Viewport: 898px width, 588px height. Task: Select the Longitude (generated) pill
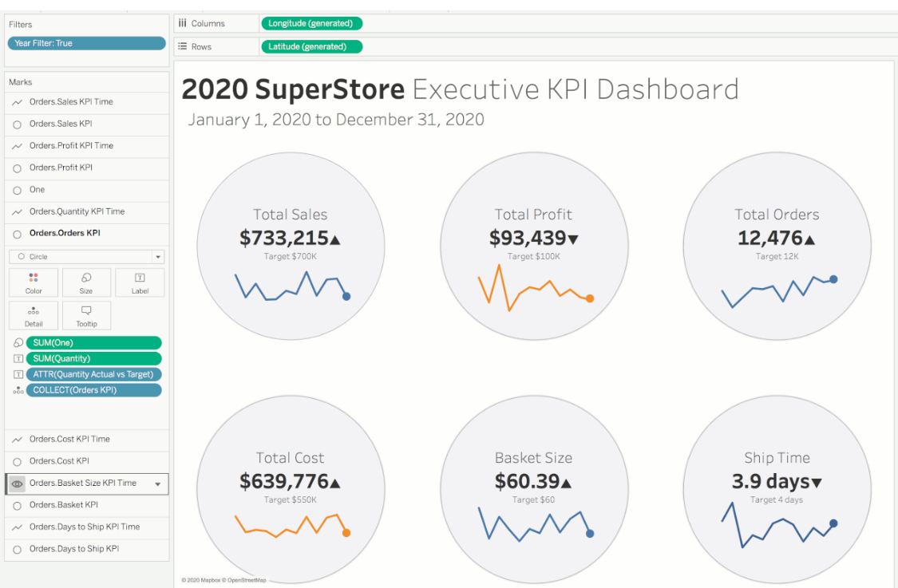(311, 23)
